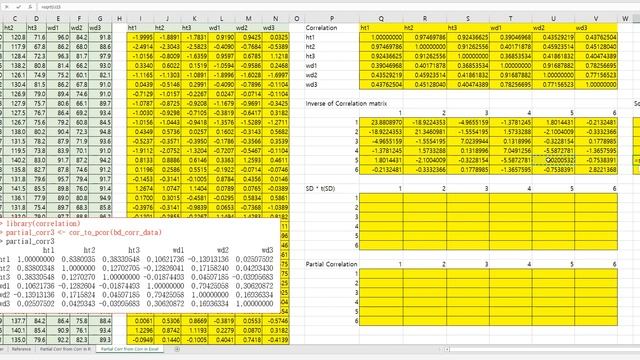Select column R header
The image size is (640, 360).
(x=425, y=18)
